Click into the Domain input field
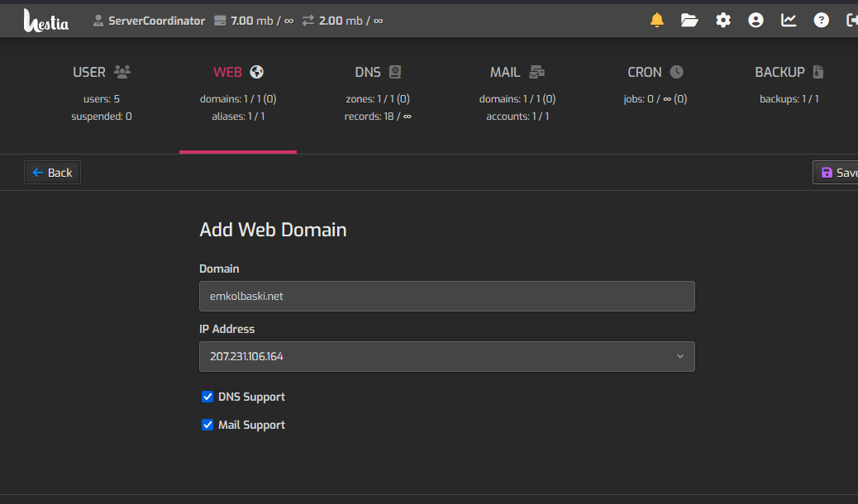858x504 pixels. point(446,296)
